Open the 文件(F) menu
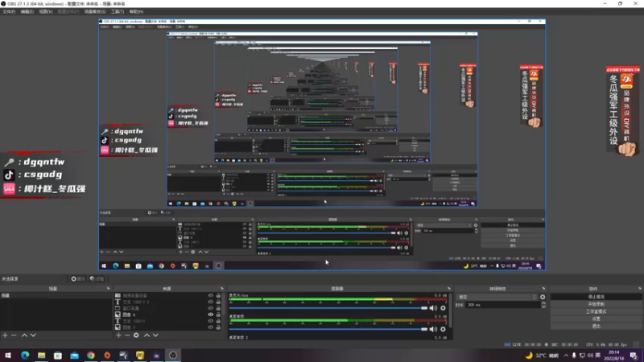The image size is (644, 362). pyautogui.click(x=9, y=11)
